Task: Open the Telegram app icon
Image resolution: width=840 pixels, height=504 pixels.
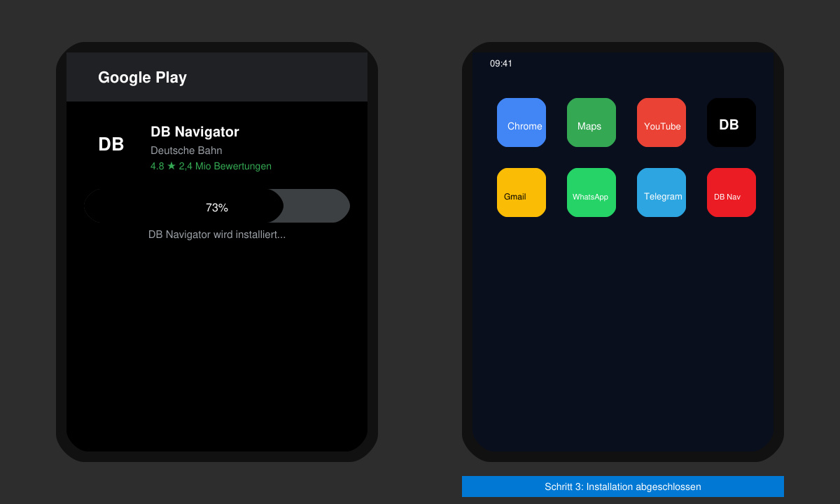Action: click(x=661, y=192)
